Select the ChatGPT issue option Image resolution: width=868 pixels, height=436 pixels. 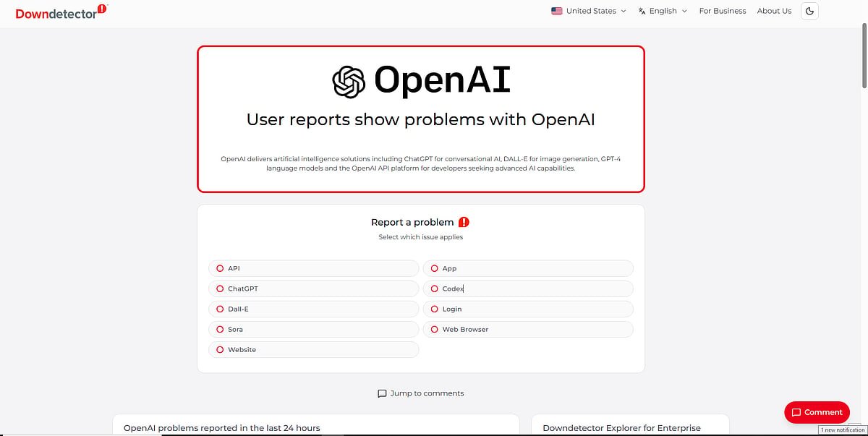tap(314, 288)
